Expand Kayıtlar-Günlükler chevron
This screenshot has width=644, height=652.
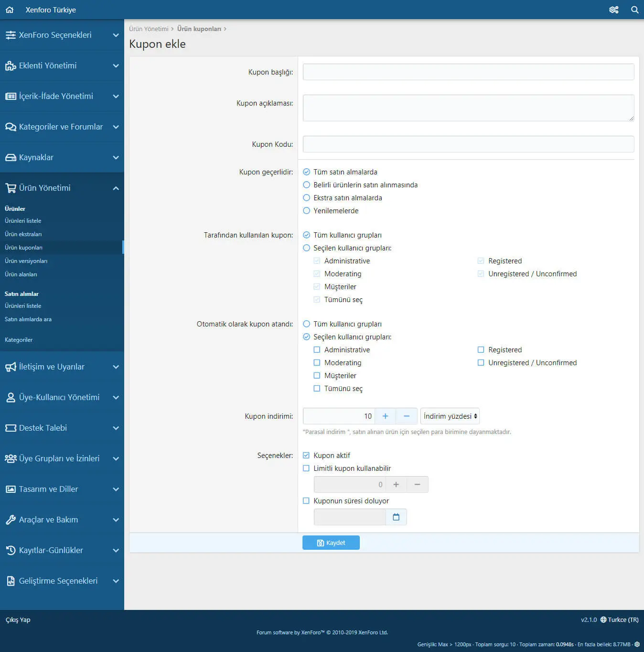click(116, 550)
